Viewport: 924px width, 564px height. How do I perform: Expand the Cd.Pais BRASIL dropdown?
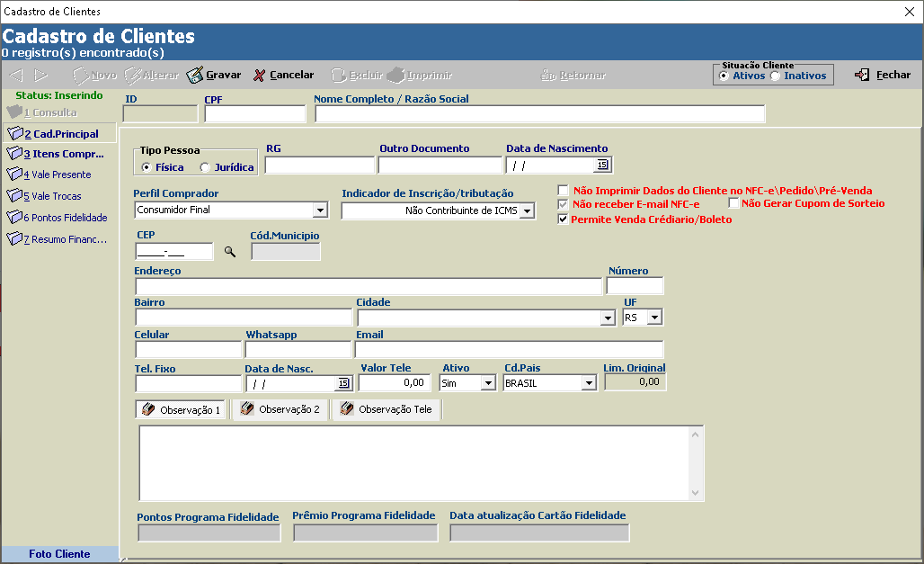click(x=589, y=383)
